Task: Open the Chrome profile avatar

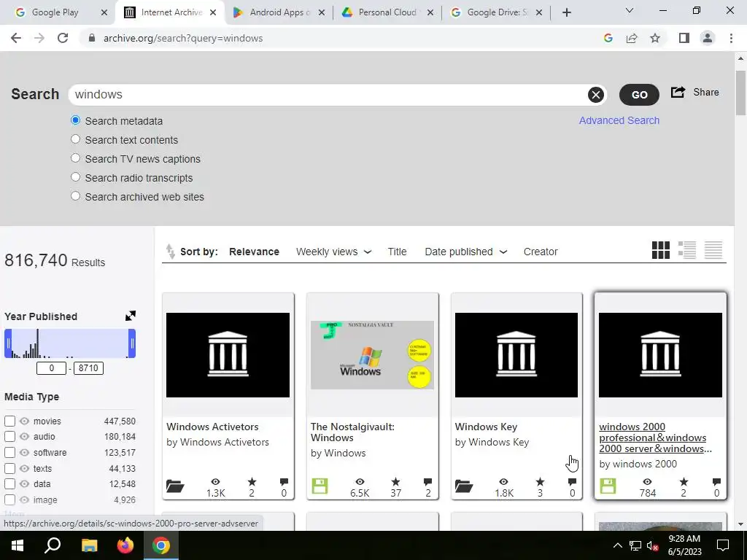Action: [x=708, y=38]
